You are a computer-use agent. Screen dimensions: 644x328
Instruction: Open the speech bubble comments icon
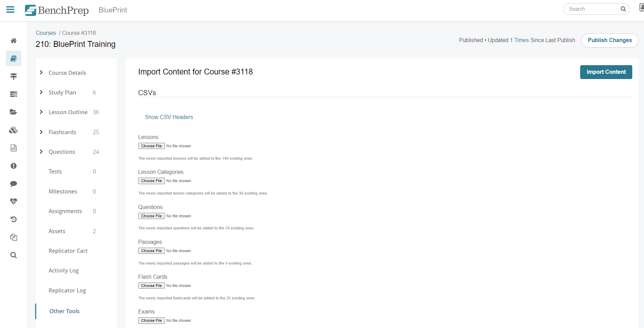click(13, 184)
